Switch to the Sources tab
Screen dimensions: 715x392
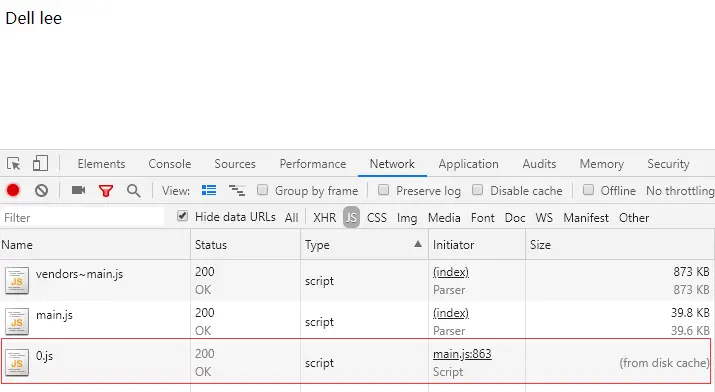click(x=235, y=164)
